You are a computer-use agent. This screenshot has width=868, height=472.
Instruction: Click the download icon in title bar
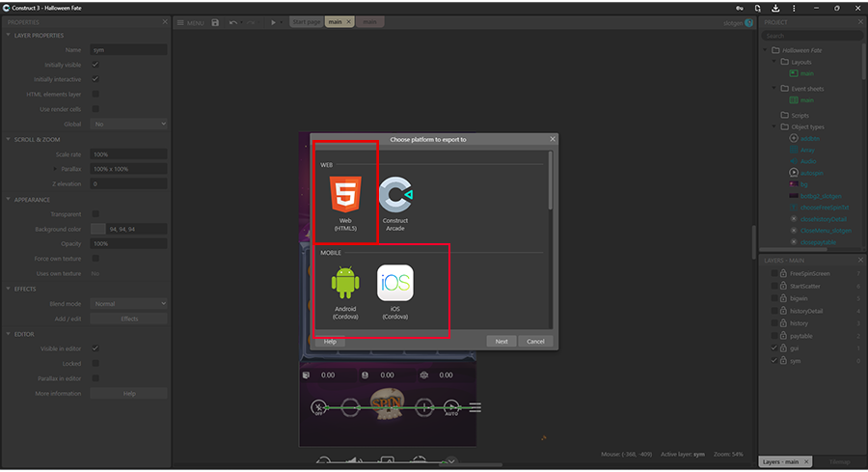pos(774,8)
